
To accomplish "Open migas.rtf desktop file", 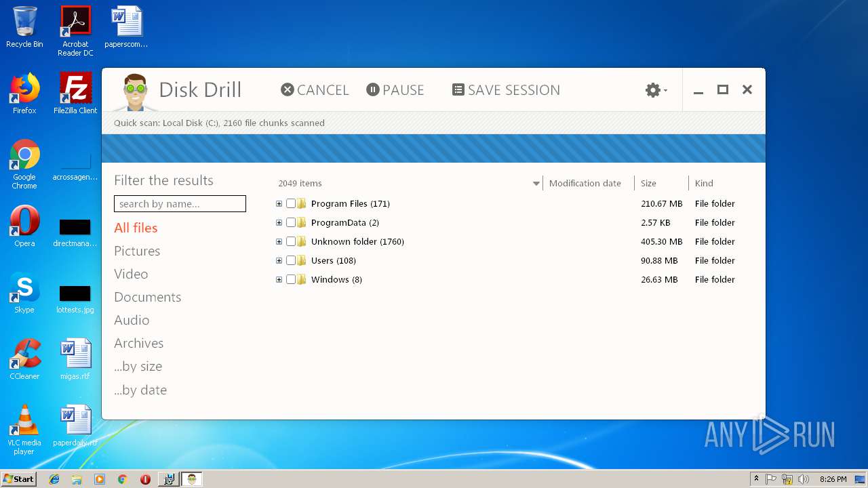I will (x=75, y=359).
